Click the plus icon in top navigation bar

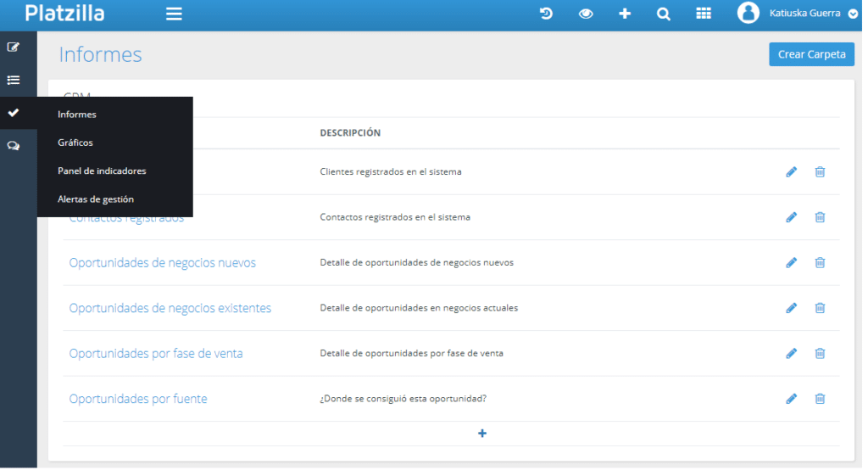[x=625, y=14]
